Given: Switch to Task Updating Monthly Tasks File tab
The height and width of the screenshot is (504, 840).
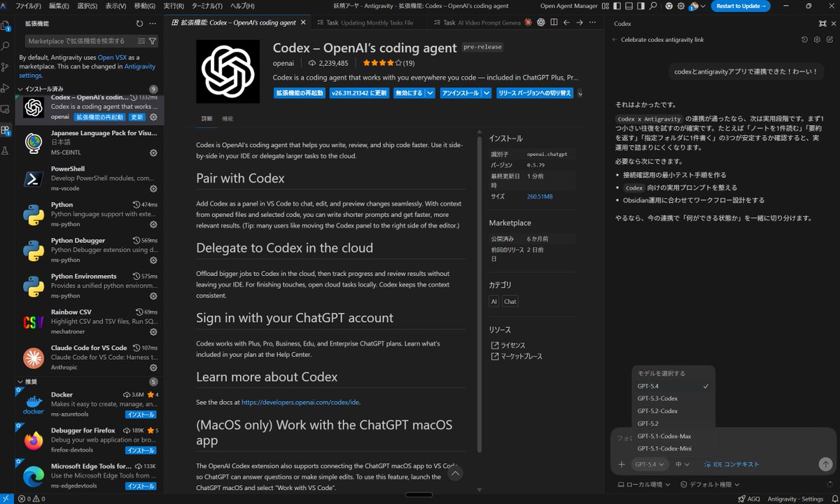Looking at the screenshot, I should pos(370,22).
